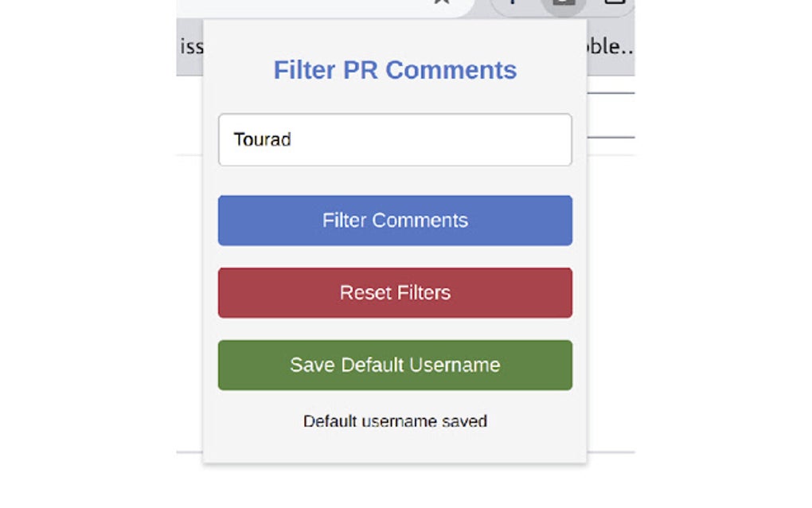Viewport: 812px width, 508px height.
Task: Click the iss text behind the popup
Action: coord(191,46)
